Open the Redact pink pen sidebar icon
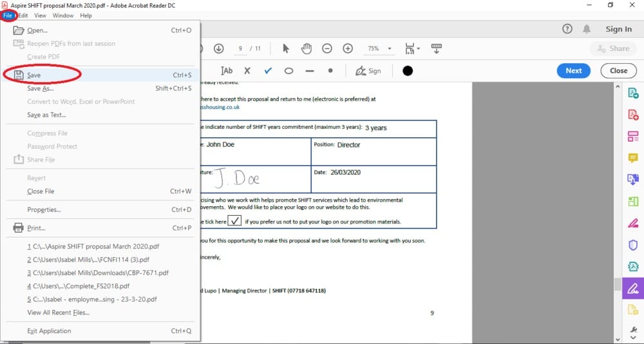644x344 pixels. [x=633, y=223]
